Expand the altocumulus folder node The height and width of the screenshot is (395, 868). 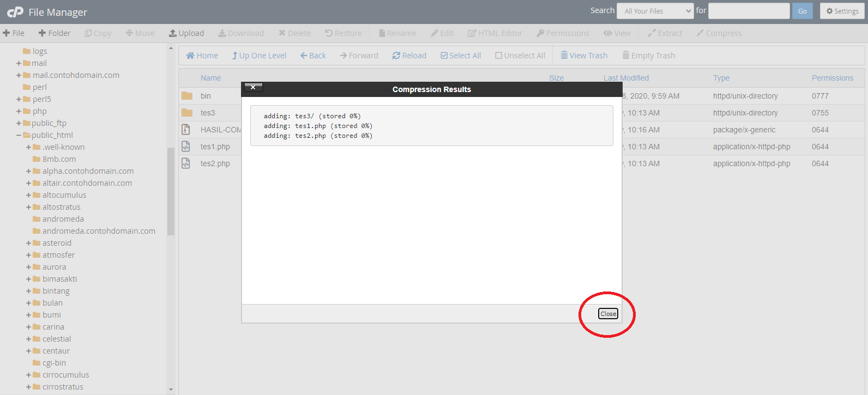tap(29, 195)
